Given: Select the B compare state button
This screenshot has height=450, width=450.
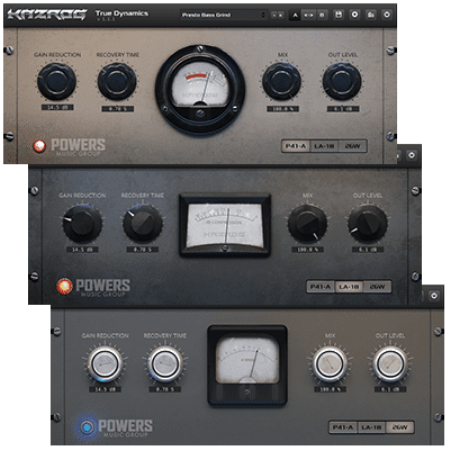Looking at the screenshot, I should coord(322,15).
